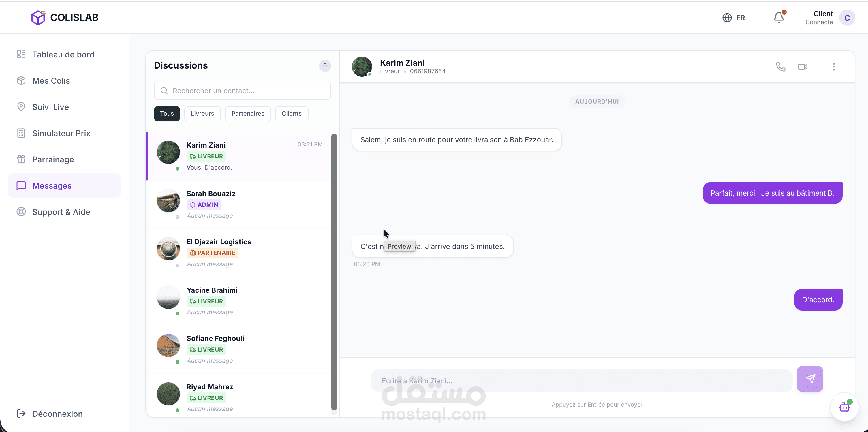Viewport: 868px width, 432px height.
Task: Filter discussions by Partenaires
Action: pos(248,114)
